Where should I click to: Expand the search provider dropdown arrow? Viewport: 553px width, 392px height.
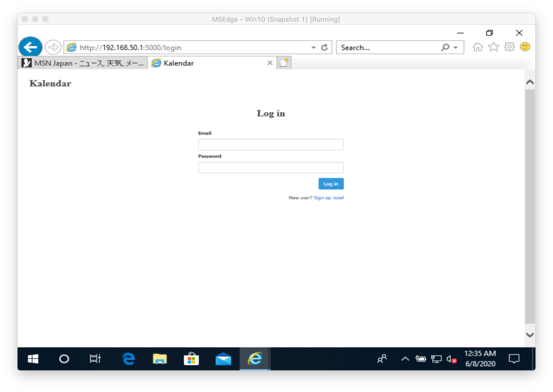tap(456, 48)
